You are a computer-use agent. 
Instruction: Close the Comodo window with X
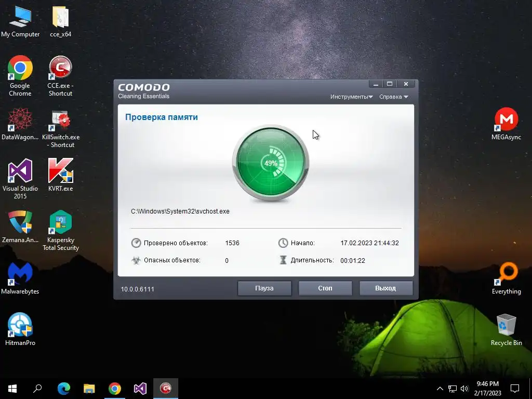click(406, 84)
